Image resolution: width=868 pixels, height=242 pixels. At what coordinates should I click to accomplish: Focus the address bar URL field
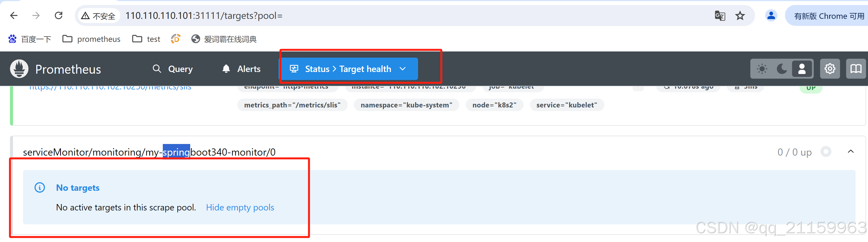tap(414, 16)
